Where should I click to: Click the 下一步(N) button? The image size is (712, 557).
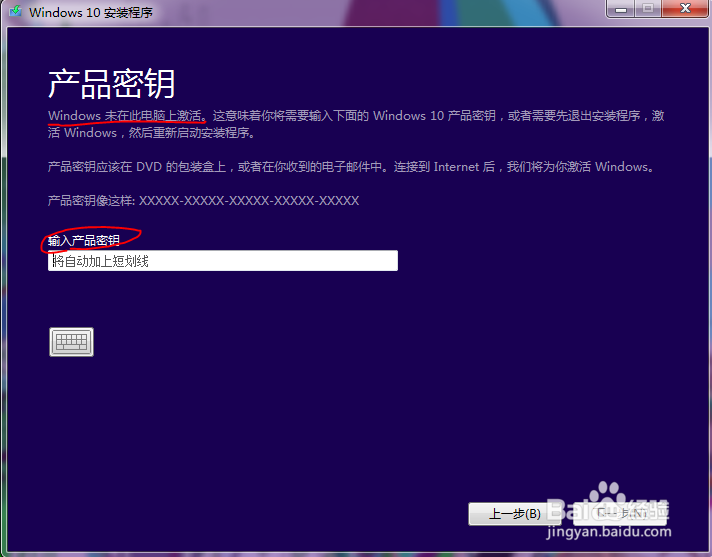[620, 514]
